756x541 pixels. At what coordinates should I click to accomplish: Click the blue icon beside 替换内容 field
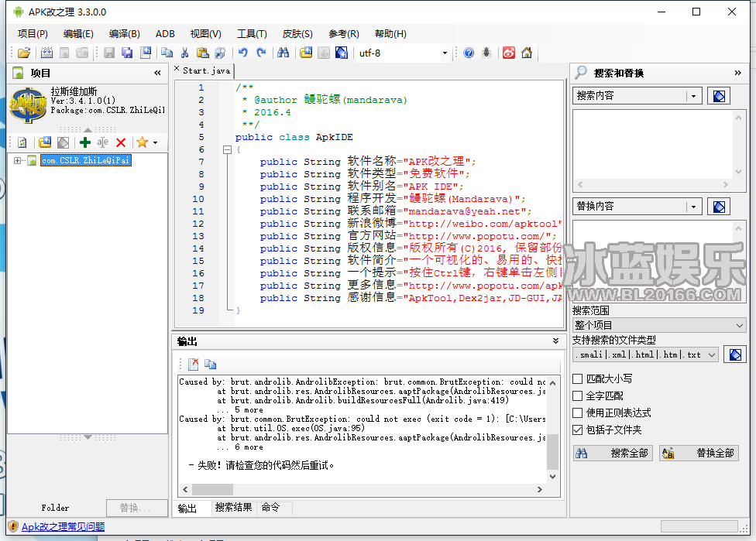point(719,207)
